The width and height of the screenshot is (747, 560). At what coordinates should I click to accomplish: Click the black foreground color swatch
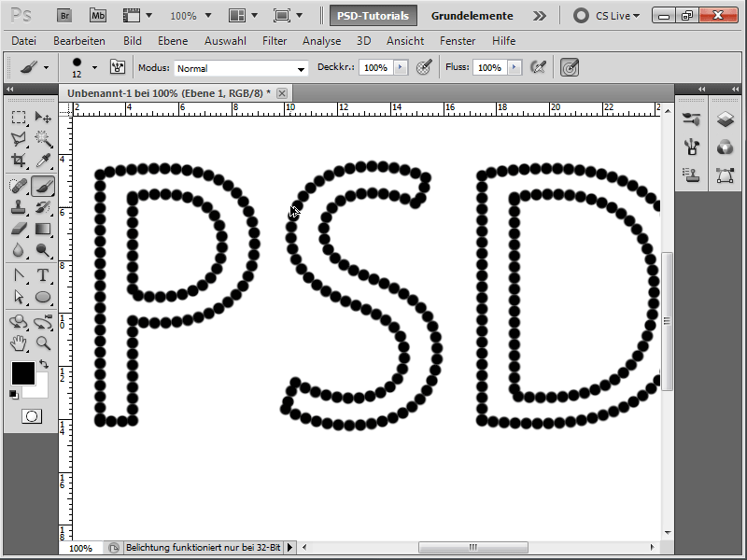(22, 372)
